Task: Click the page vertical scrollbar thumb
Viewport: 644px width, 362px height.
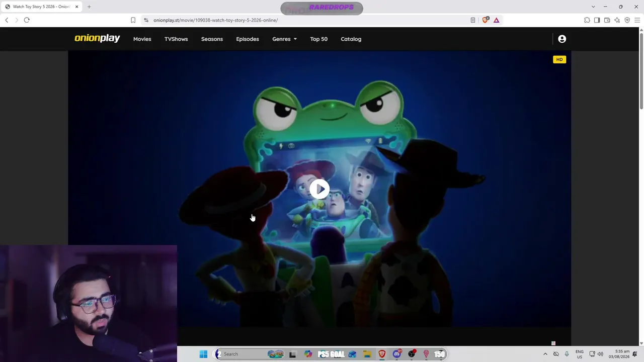Action: 641,70
